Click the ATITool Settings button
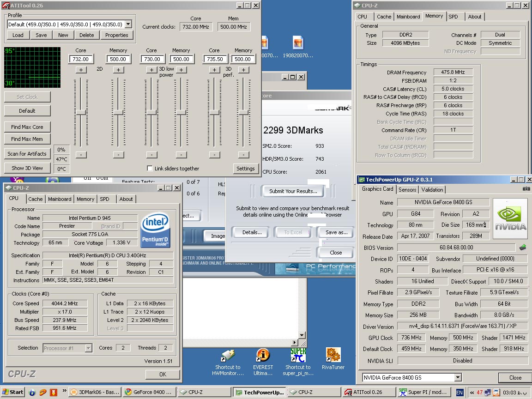The height and width of the screenshot is (399, 532). (x=245, y=168)
